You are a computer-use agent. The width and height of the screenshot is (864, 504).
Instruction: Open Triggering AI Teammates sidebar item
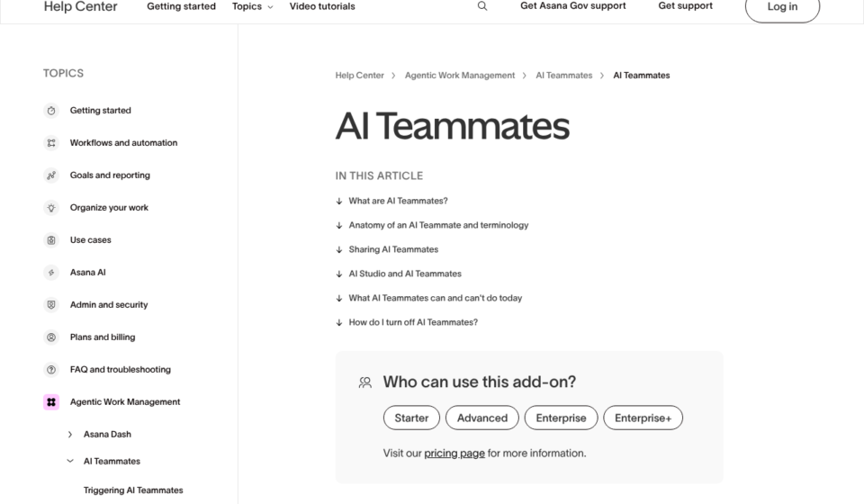click(133, 490)
